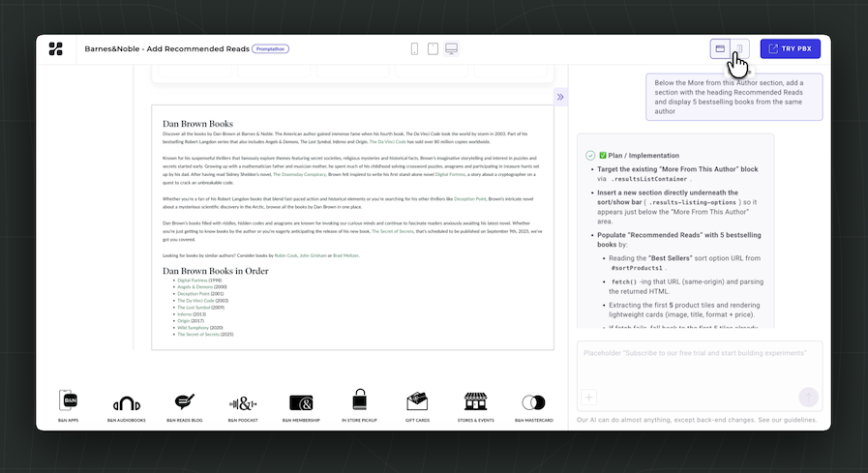Screen dimensions: 868x473
Task: Open The Da Vinci Code paragraph link
Action: pyautogui.click(x=387, y=141)
